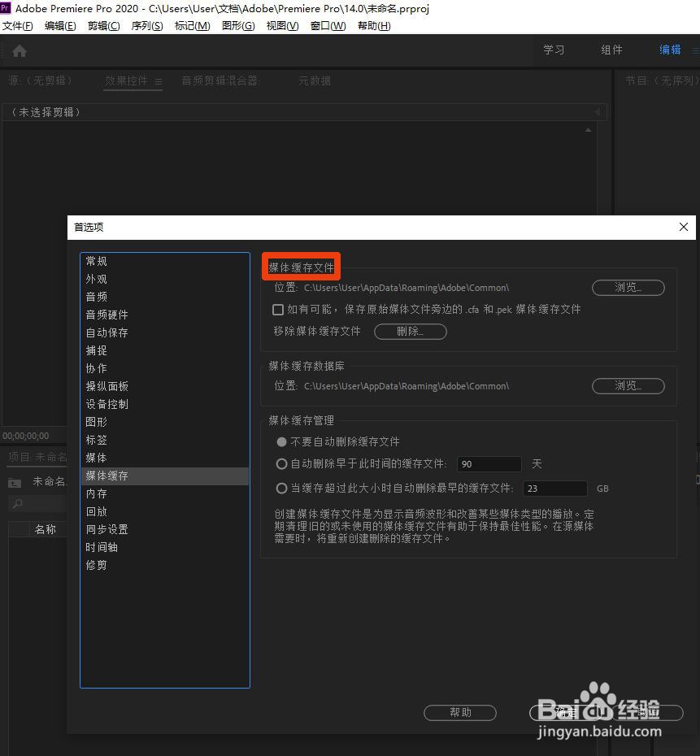The image size is (700, 756).
Task: Enable saving .cfa and .pek next to originals
Action: click(x=278, y=310)
